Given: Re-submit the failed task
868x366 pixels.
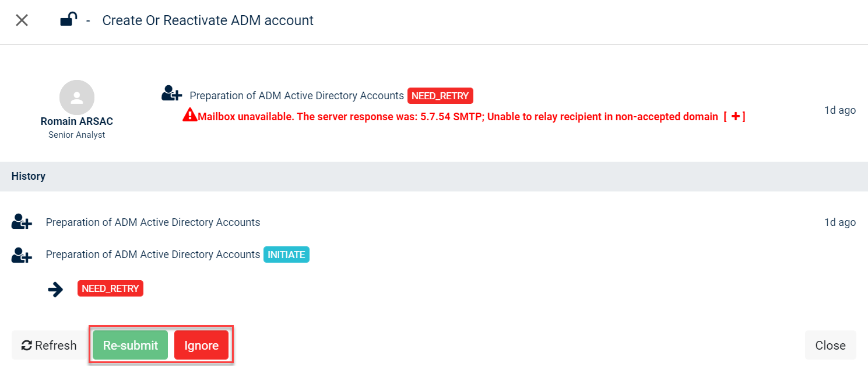Looking at the screenshot, I should [131, 345].
